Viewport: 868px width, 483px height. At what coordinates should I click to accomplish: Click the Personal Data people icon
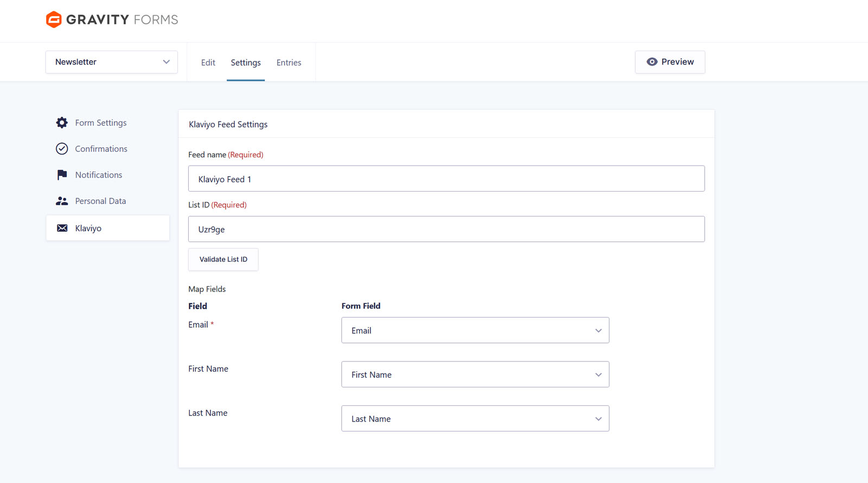(x=62, y=201)
